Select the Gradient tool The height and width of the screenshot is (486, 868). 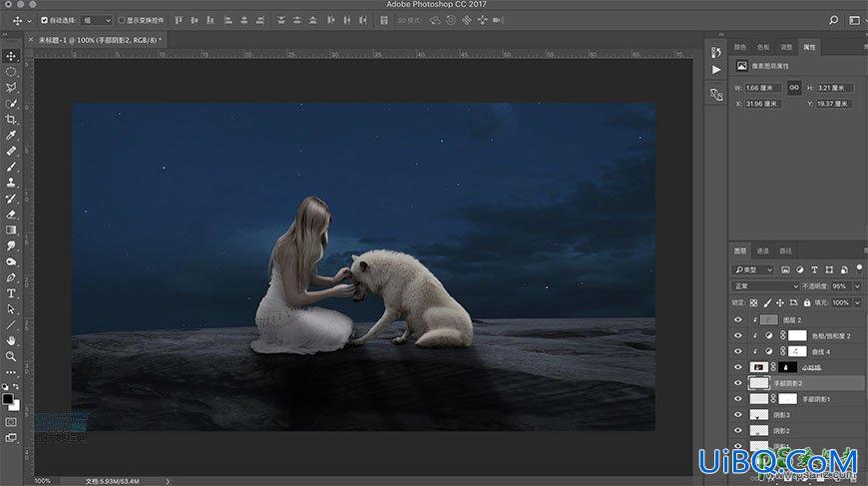point(11,230)
